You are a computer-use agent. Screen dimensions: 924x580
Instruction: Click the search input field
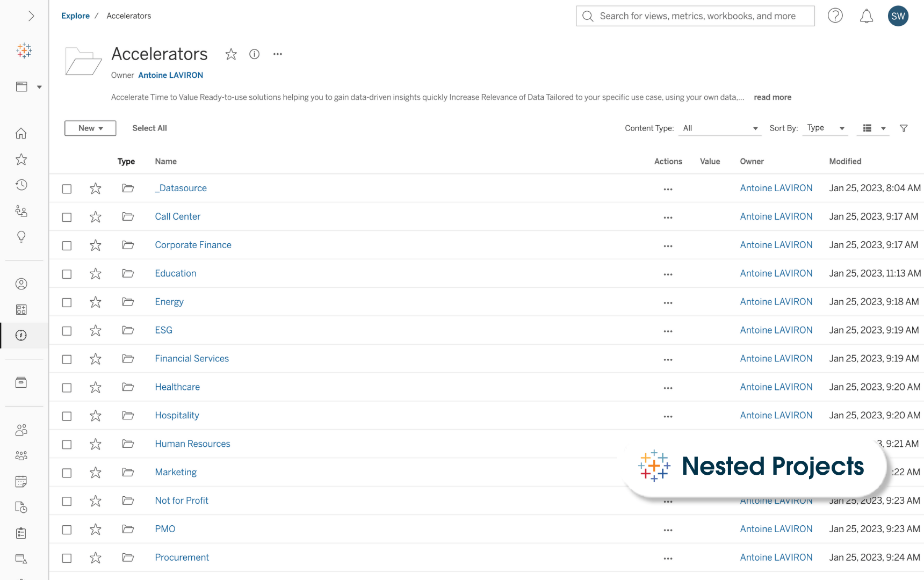click(x=698, y=16)
